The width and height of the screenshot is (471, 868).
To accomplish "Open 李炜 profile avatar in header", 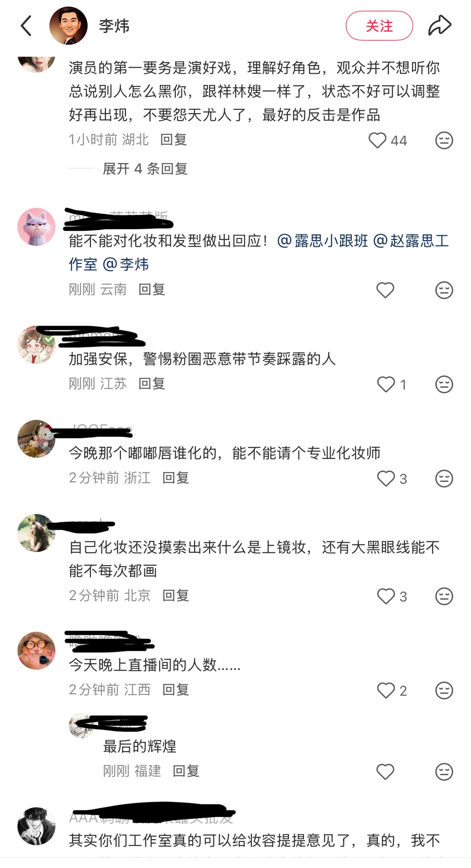I will [68, 26].
